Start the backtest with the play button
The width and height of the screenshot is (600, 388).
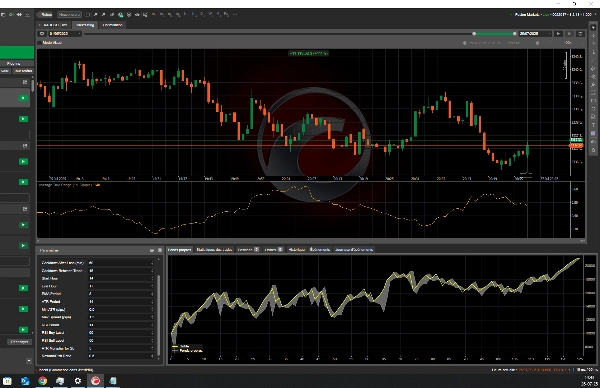tap(558, 34)
